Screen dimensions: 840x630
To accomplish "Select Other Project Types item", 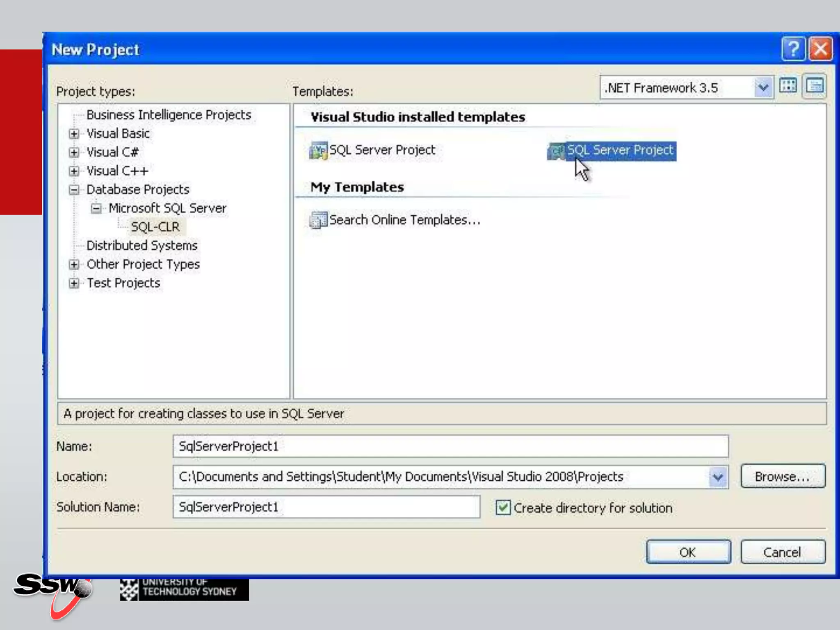I will (143, 265).
